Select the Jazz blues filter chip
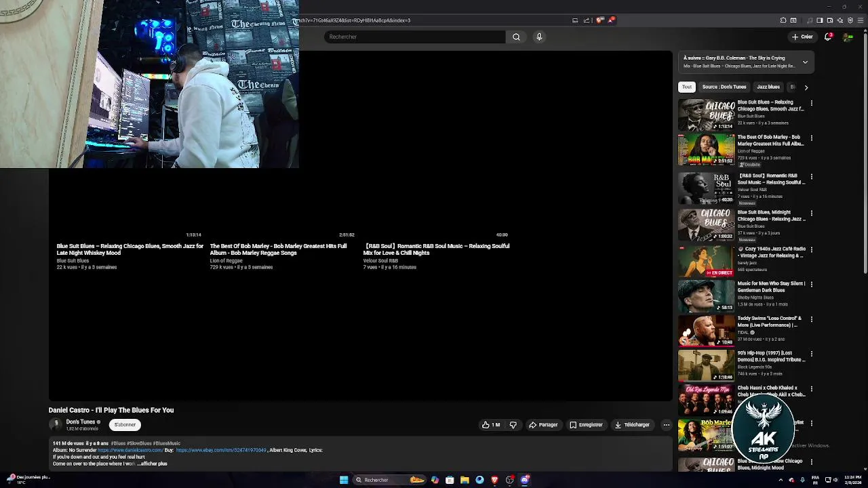 [x=768, y=87]
